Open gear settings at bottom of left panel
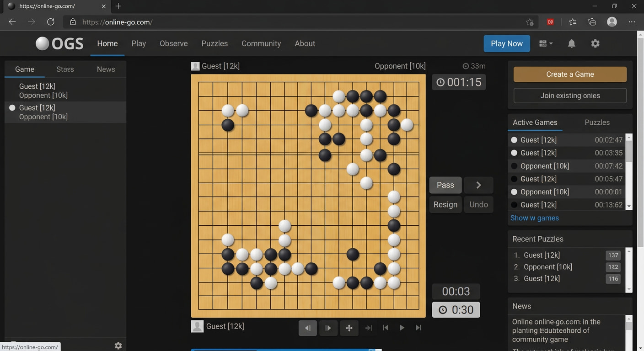 [118, 346]
